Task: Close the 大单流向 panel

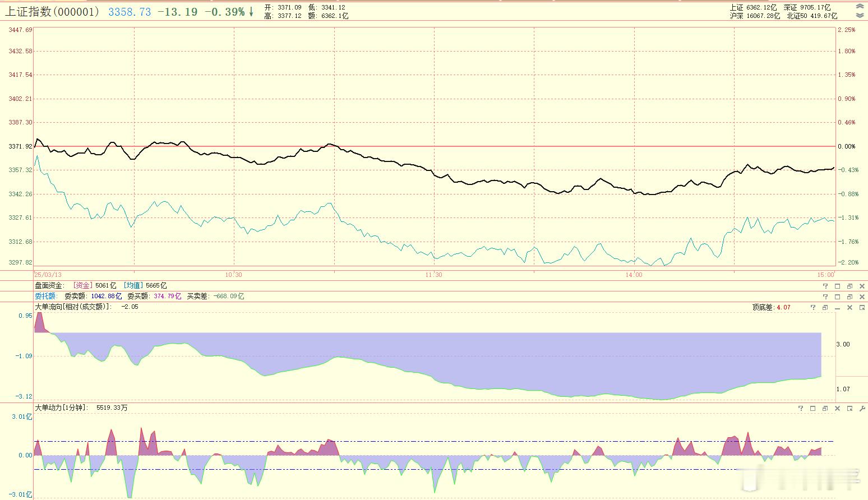Action: (x=849, y=307)
